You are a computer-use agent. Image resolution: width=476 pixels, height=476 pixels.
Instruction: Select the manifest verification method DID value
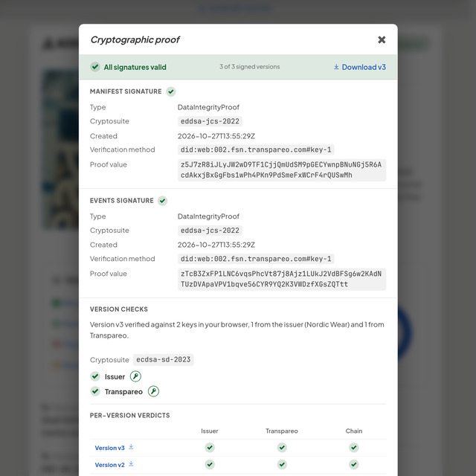pos(256,149)
